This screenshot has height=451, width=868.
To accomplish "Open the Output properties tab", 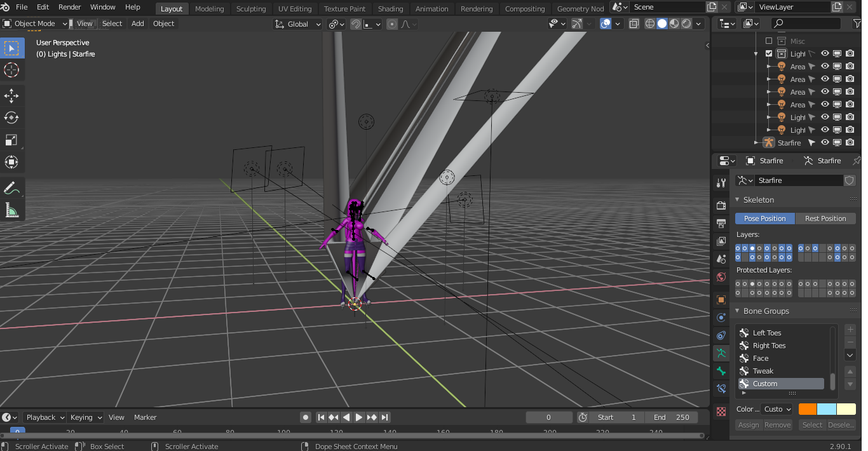I will coord(721,224).
